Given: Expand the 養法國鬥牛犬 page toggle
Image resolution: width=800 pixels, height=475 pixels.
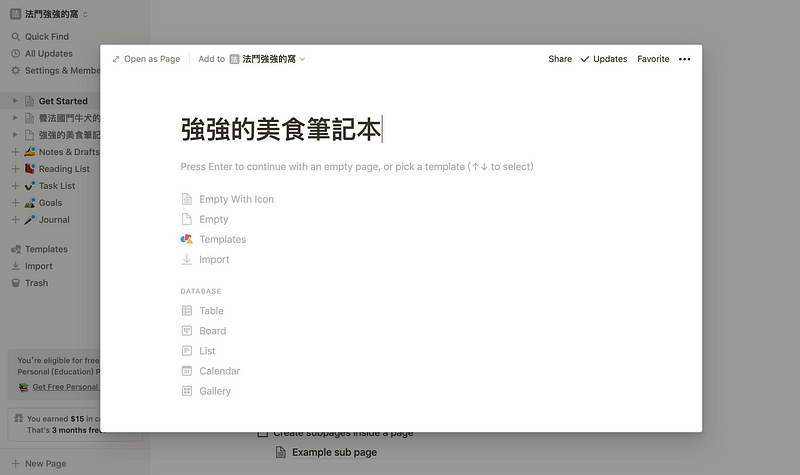Looking at the screenshot, I should [x=15, y=118].
